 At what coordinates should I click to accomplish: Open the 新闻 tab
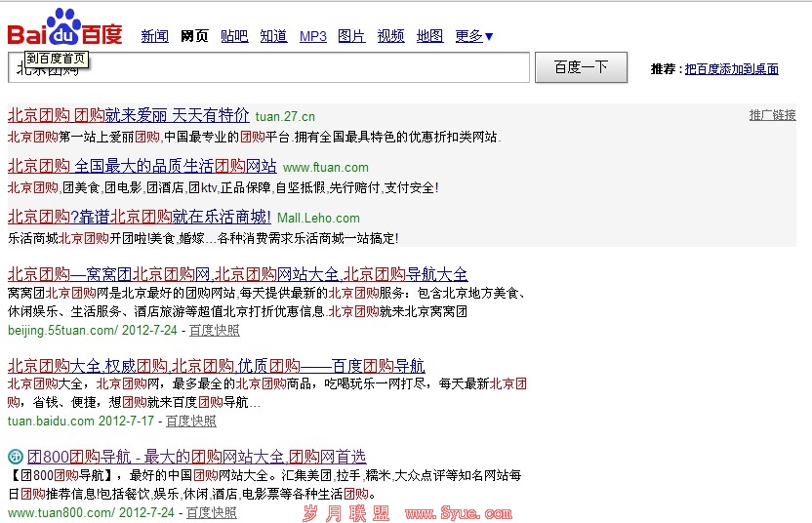coord(155,36)
